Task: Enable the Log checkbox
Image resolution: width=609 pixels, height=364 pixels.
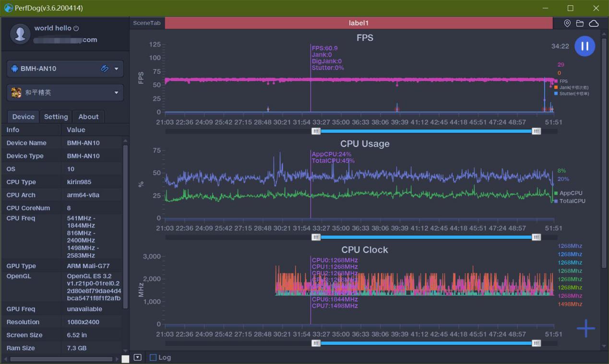Action: point(153,357)
